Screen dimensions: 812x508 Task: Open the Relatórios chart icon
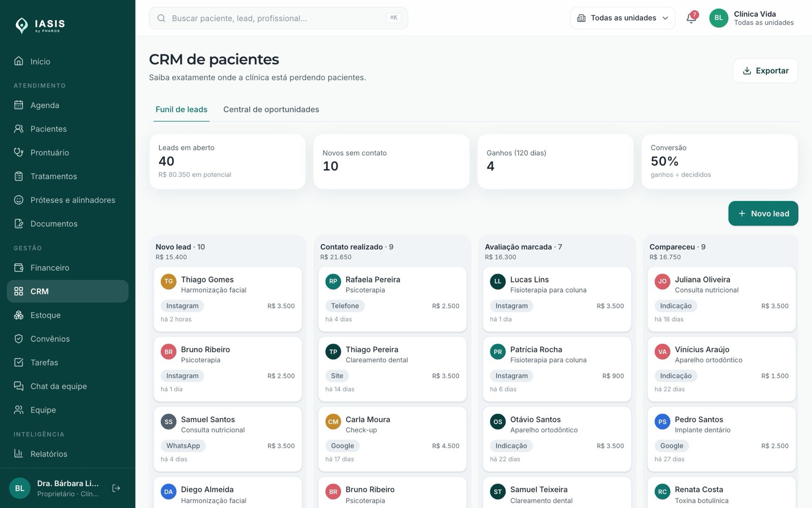[19, 454]
